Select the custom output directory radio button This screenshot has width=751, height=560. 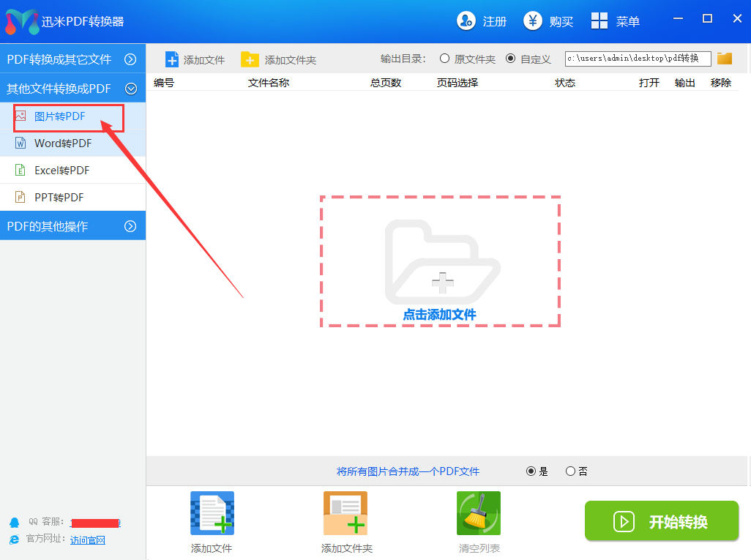click(x=510, y=59)
